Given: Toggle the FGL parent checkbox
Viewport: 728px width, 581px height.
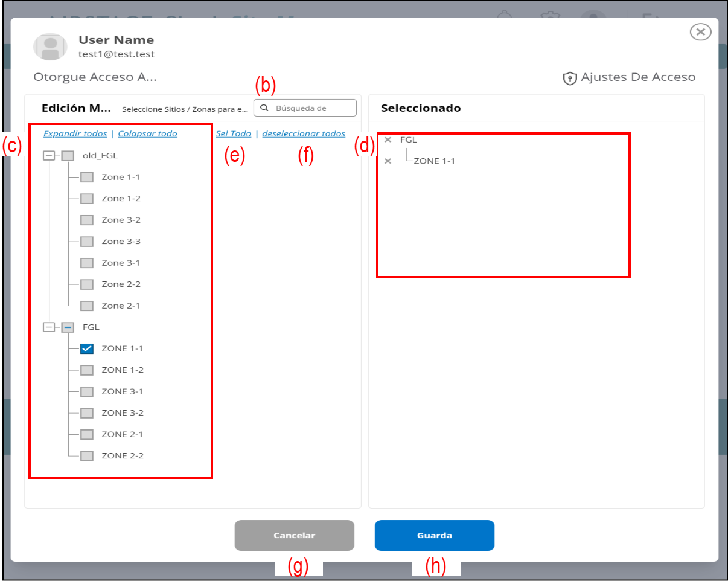Looking at the screenshot, I should coord(68,327).
